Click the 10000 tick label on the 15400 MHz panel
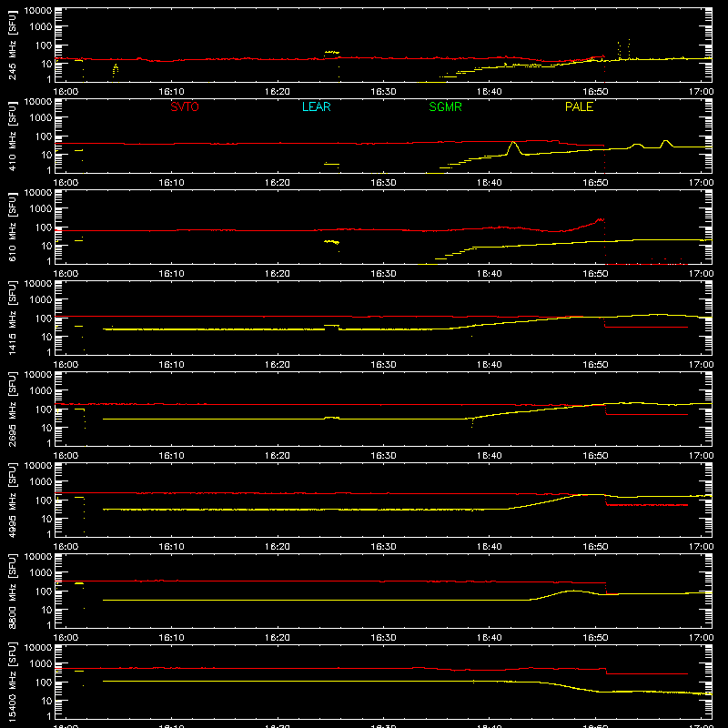 (38, 648)
